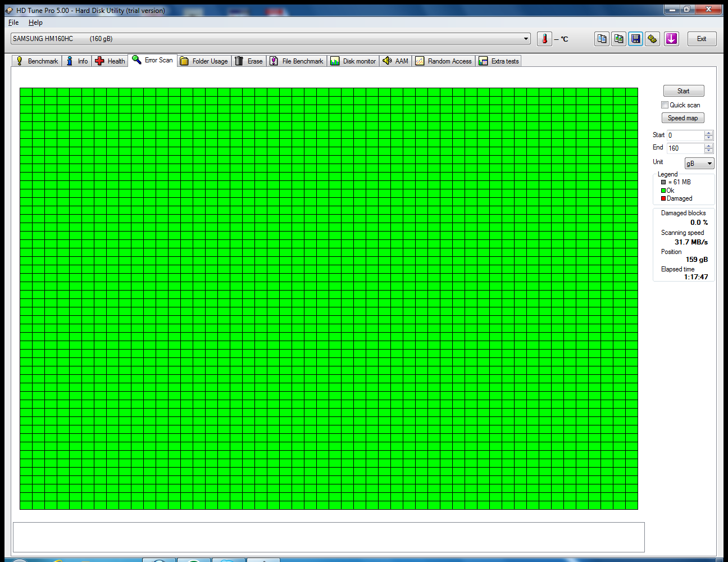This screenshot has height=562, width=728.
Task: Click the temperature thermometer icon
Action: 544,39
